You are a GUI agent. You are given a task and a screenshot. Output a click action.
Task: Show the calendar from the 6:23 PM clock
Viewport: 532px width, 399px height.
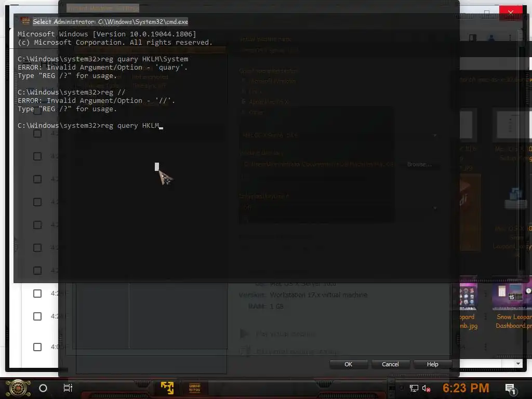point(465,388)
